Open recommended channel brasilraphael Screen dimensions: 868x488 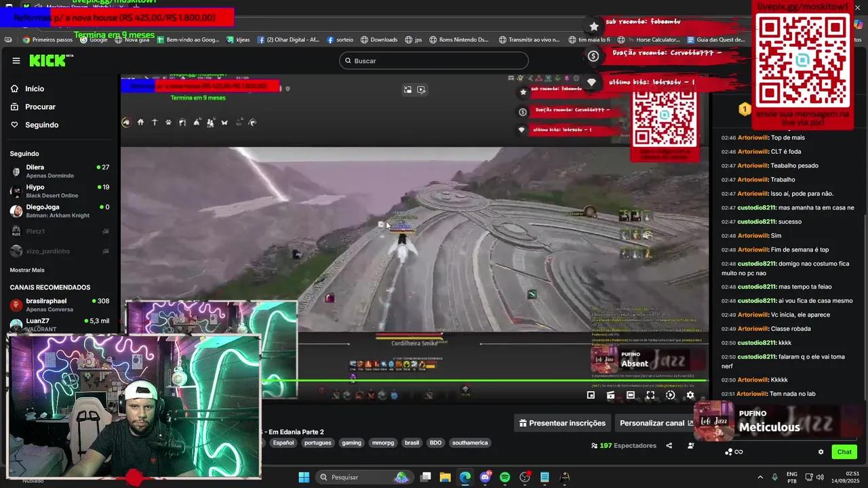[60, 304]
